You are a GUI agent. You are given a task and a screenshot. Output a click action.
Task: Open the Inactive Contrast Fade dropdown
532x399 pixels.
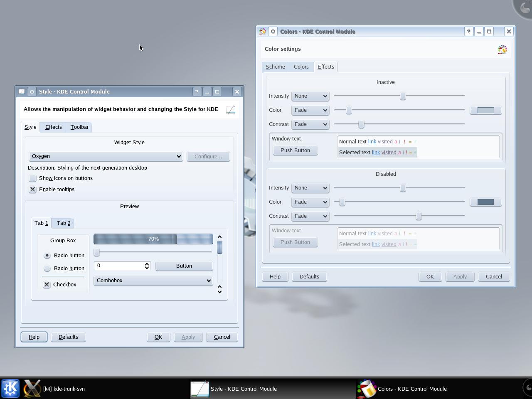click(310, 124)
